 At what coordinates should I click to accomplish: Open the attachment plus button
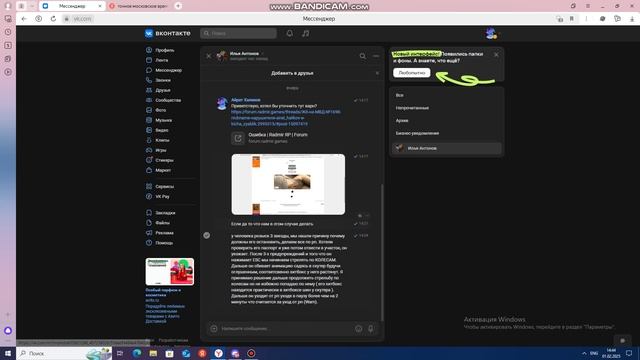coord(213,329)
